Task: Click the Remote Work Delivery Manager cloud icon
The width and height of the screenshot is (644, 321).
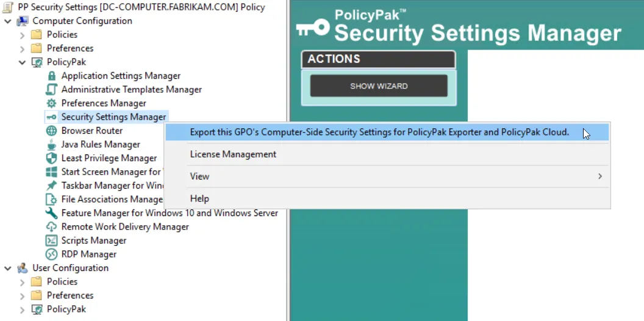Action: click(51, 227)
